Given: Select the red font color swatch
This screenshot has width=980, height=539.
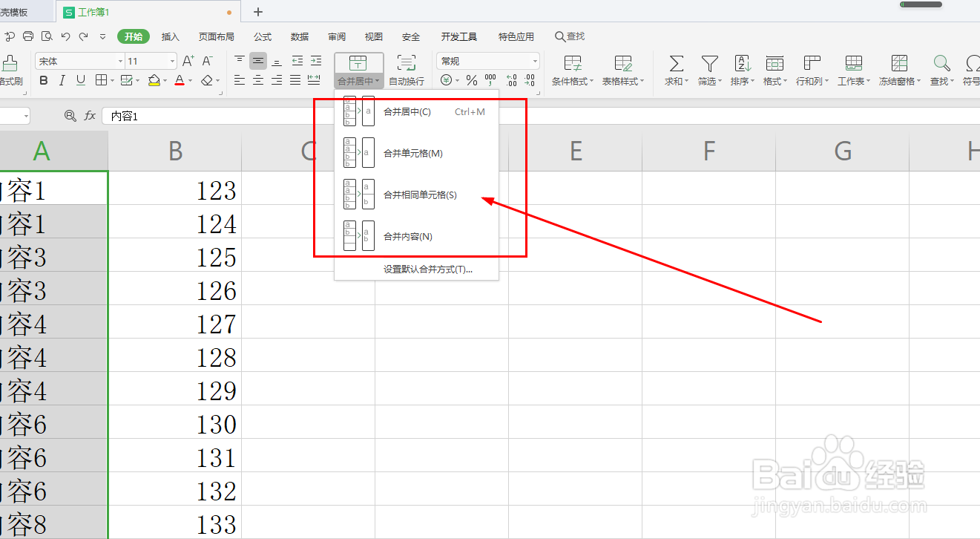Looking at the screenshot, I should 178,80.
